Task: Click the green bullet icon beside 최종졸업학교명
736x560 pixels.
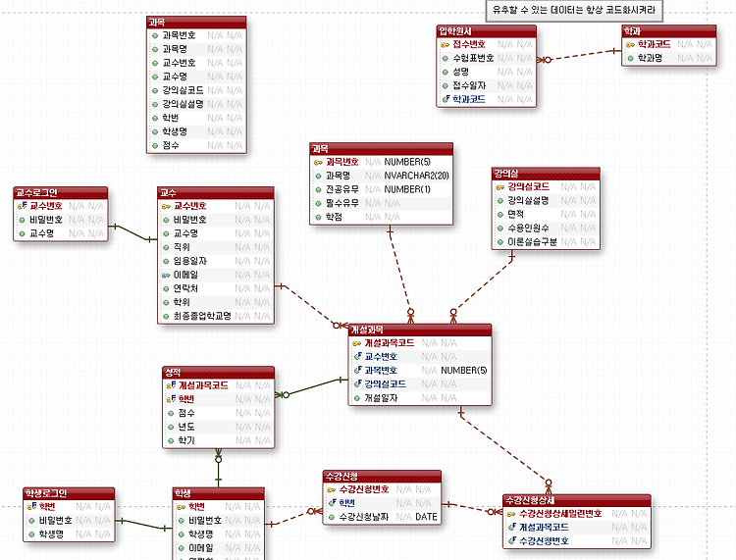Action: 166,316
